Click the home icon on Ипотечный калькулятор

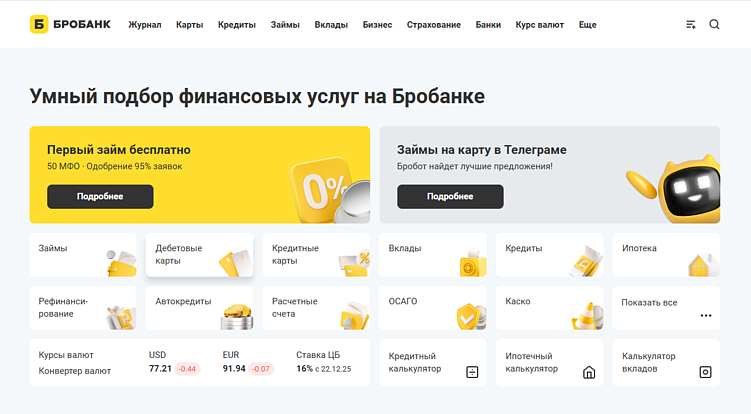(x=589, y=372)
